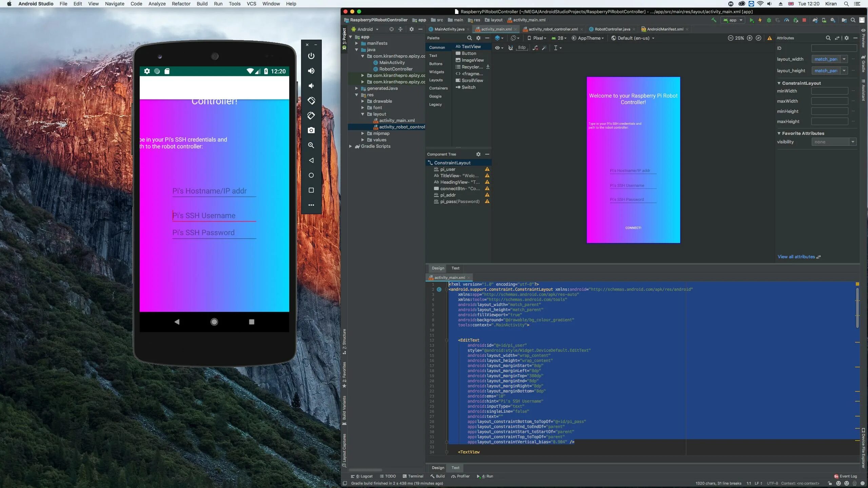Click the Infer Constraints magic wand icon

(x=544, y=48)
